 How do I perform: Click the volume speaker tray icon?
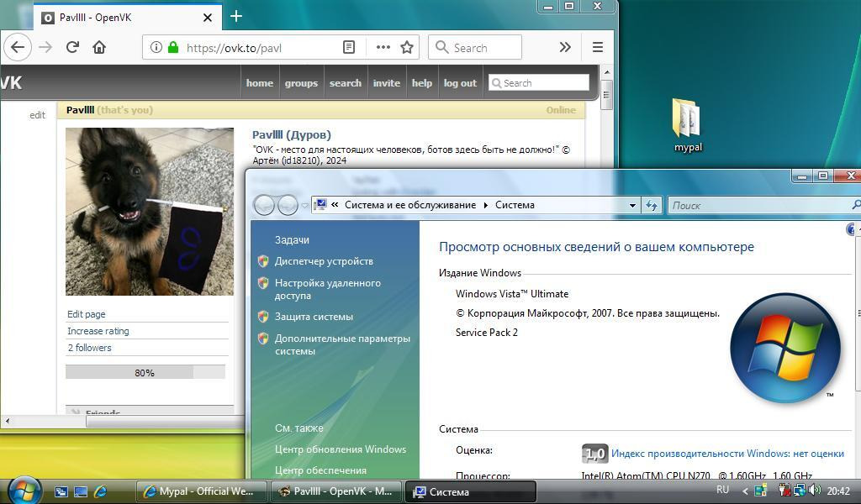tap(814, 490)
